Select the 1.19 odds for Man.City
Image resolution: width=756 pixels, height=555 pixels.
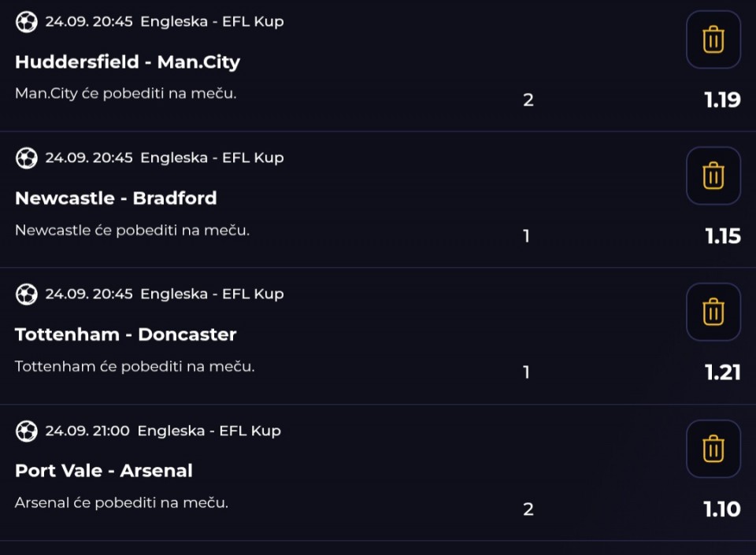click(722, 100)
